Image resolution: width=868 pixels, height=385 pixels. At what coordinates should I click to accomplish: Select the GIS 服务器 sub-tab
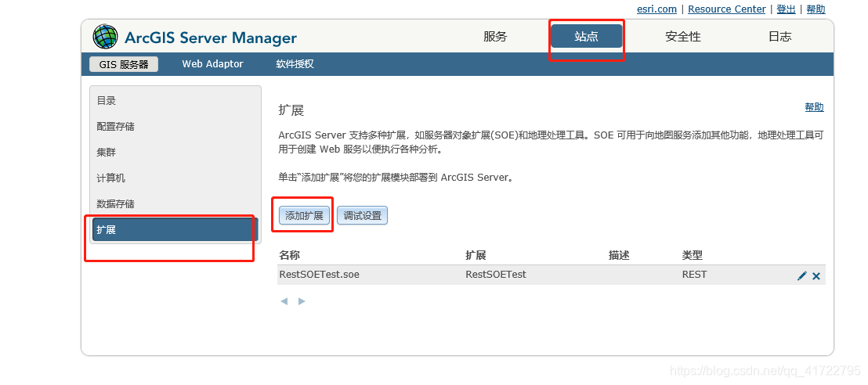[124, 64]
